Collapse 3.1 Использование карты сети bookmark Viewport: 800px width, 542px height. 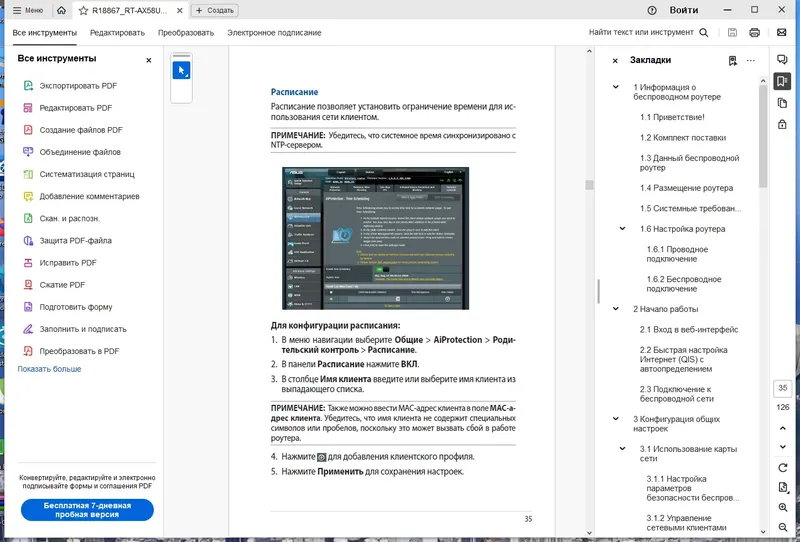coord(622,449)
